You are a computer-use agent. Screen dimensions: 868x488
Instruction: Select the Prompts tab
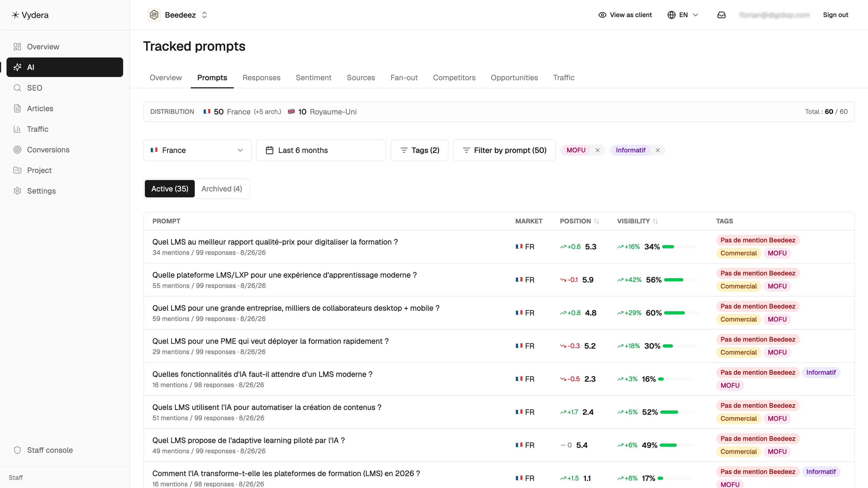[212, 78]
